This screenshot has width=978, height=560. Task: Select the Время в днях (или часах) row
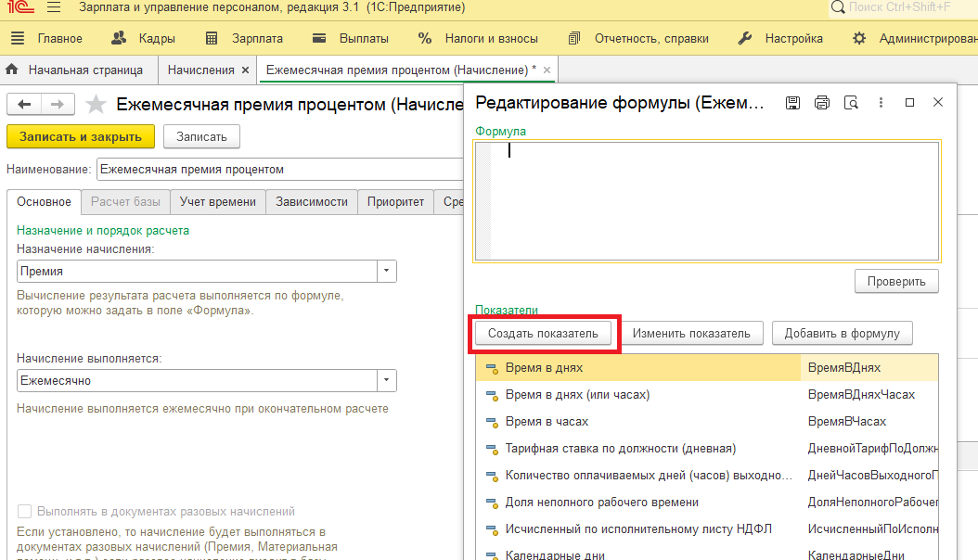(707, 394)
